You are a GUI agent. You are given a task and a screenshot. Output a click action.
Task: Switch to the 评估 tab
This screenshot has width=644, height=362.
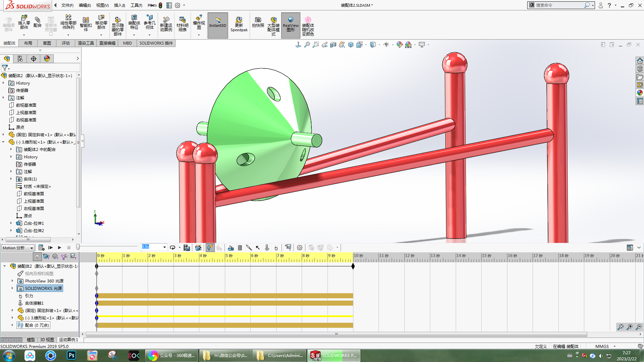66,43
